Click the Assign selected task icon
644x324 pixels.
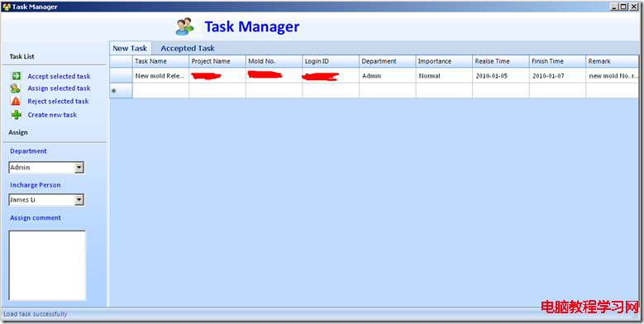(16, 88)
